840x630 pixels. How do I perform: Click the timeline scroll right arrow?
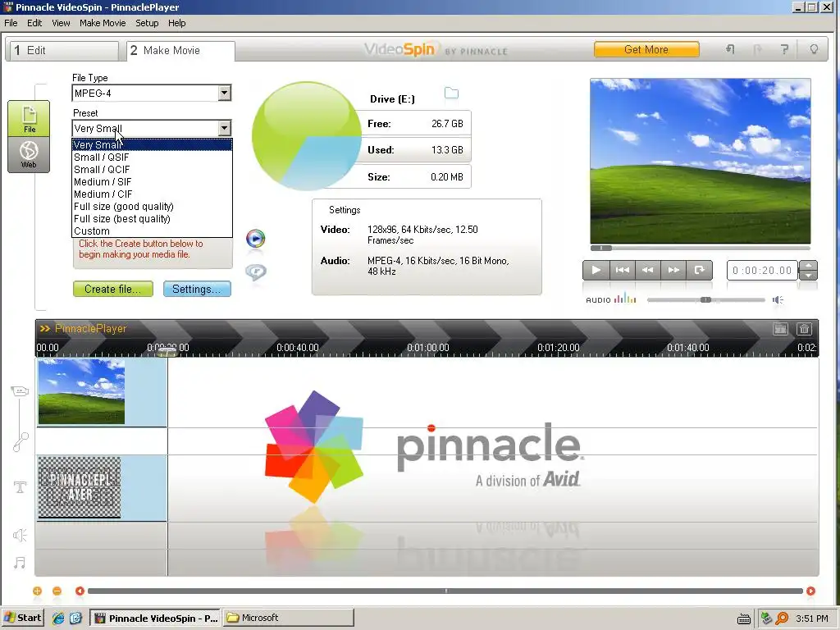(810, 591)
